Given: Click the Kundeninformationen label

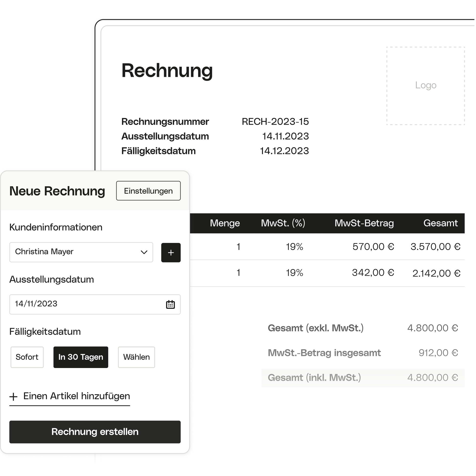Looking at the screenshot, I should pyautogui.click(x=56, y=227).
